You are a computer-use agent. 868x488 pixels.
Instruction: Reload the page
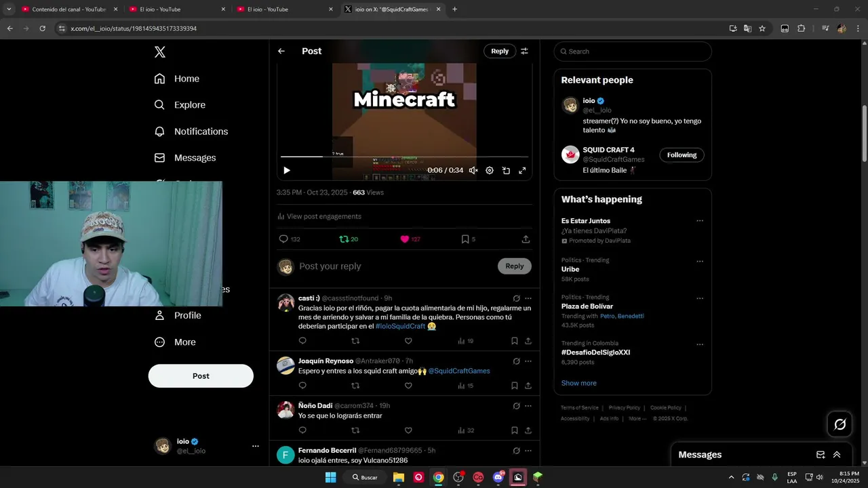pyautogui.click(x=42, y=28)
